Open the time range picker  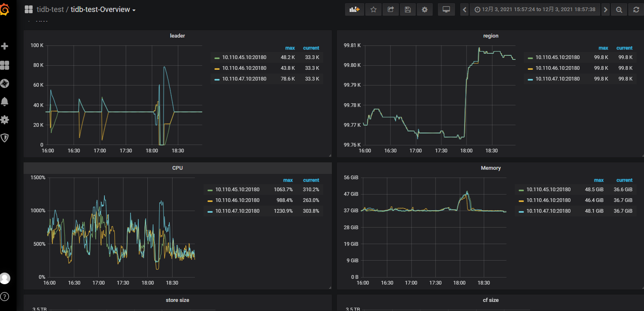[x=535, y=9]
